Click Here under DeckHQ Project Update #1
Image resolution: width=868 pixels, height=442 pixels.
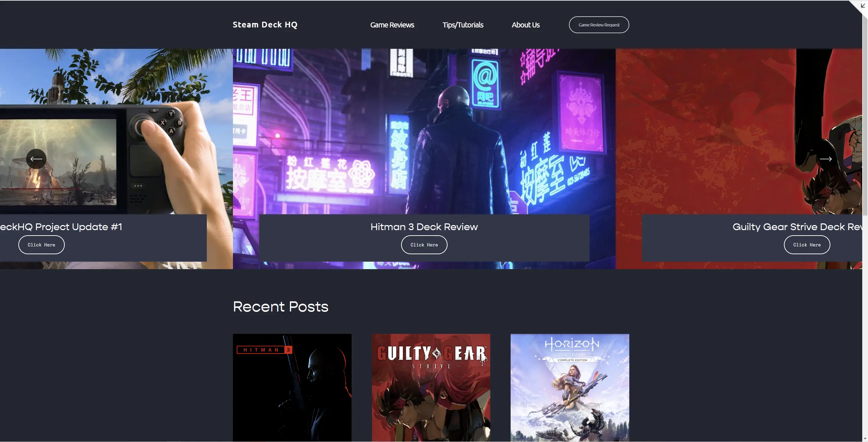[x=41, y=245]
